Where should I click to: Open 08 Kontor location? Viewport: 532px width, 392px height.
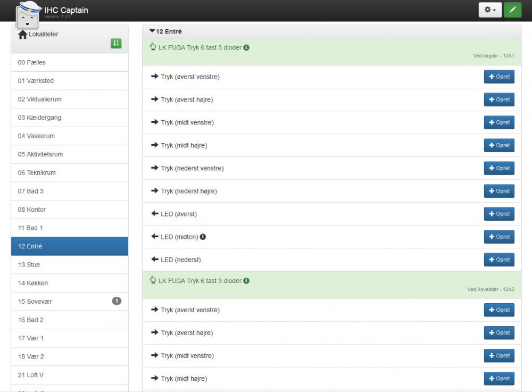[x=32, y=210]
